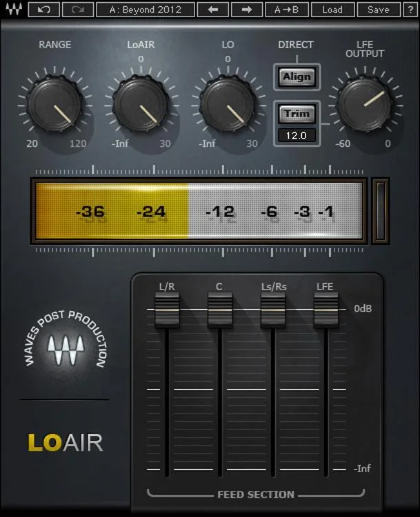Screen dimensions: 420x517
Task: Click the output level meter display
Action: [199, 211]
